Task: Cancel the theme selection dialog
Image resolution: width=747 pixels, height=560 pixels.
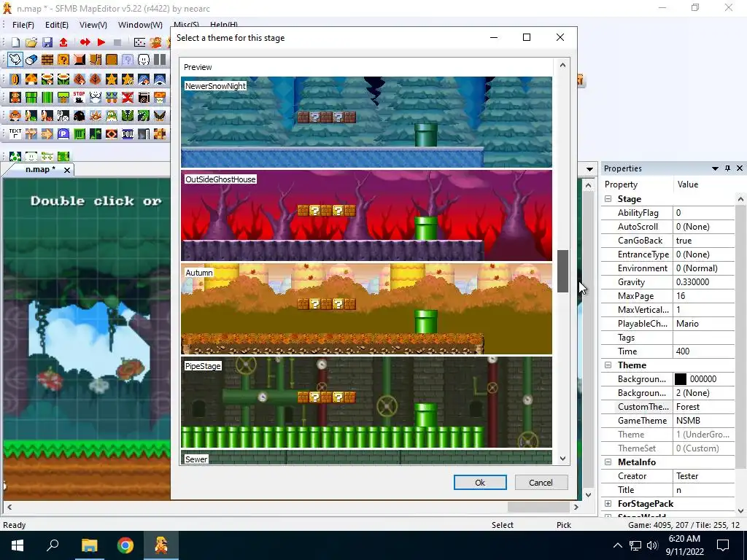Action: pyautogui.click(x=541, y=483)
